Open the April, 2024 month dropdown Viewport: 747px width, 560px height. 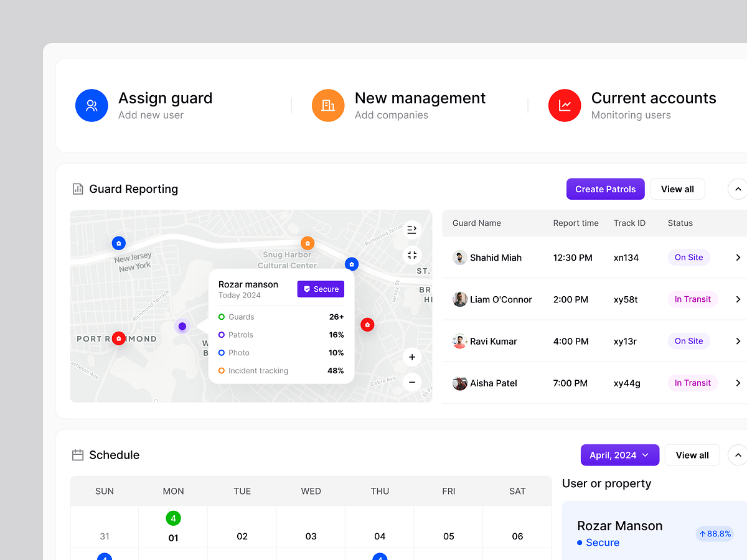619,455
